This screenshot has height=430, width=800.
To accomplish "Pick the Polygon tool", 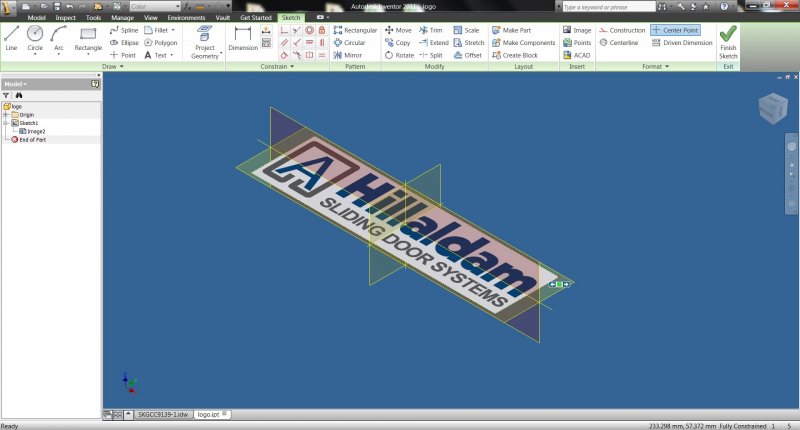I will 161,43.
